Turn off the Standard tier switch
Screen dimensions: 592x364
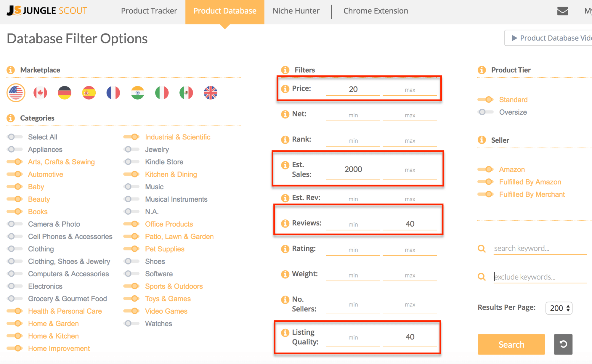(x=486, y=100)
